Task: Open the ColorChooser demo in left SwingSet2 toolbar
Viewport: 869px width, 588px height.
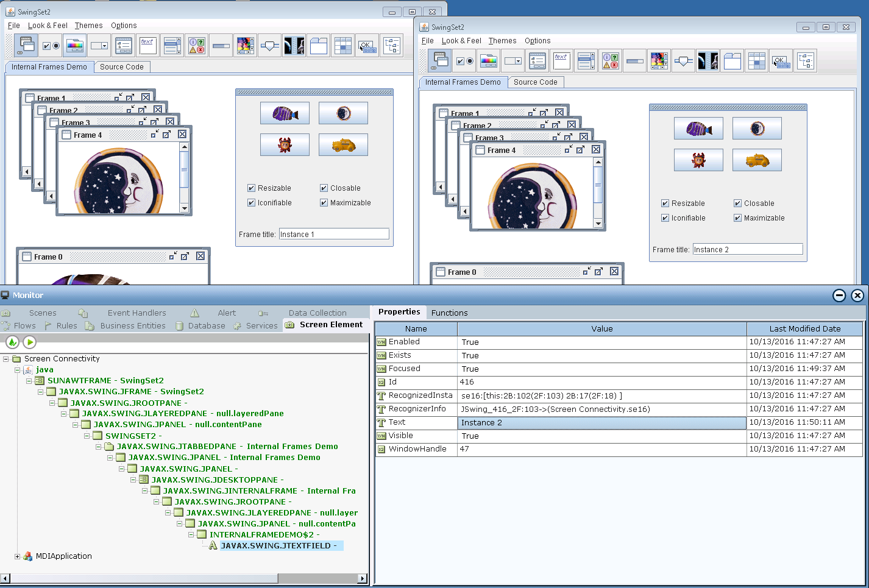Action: pyautogui.click(x=75, y=46)
